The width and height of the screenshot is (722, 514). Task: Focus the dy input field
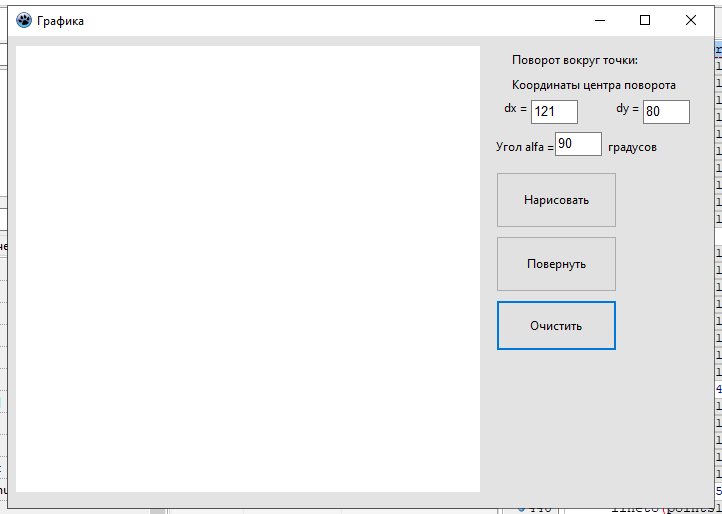[x=666, y=112]
